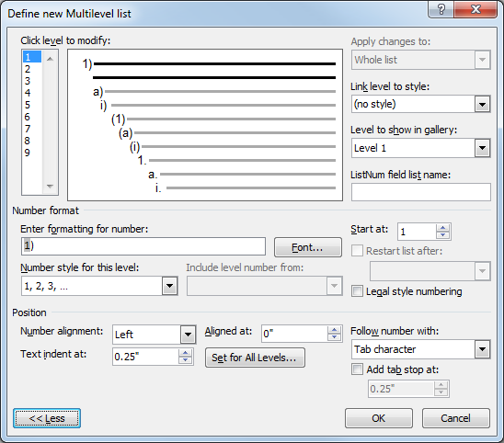Check the Add tab stop at option
The image size is (504, 443).
(357, 369)
